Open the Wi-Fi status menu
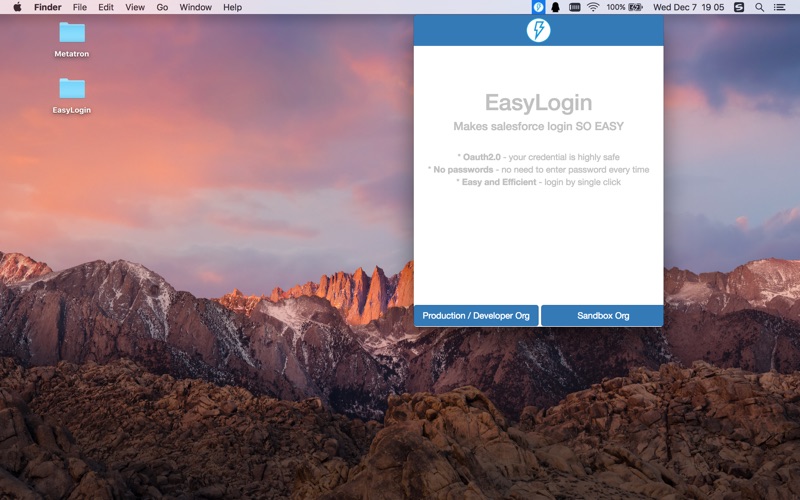 click(593, 7)
